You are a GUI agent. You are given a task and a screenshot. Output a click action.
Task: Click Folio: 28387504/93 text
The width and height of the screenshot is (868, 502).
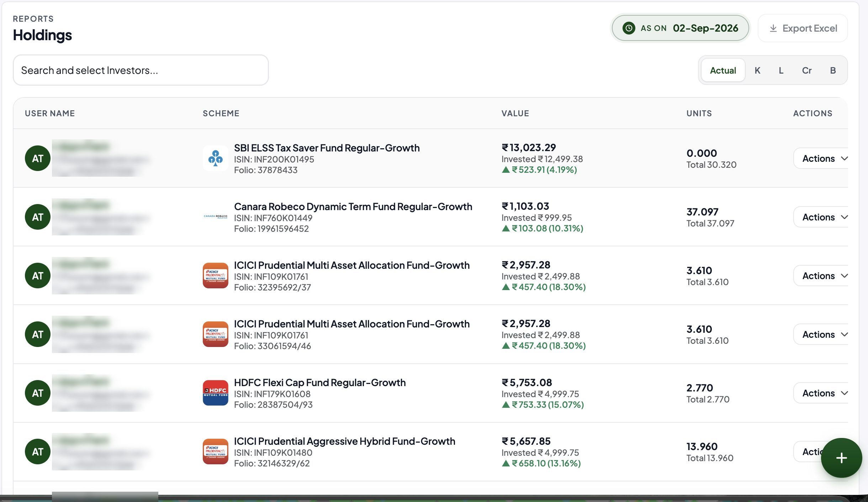[273, 405]
